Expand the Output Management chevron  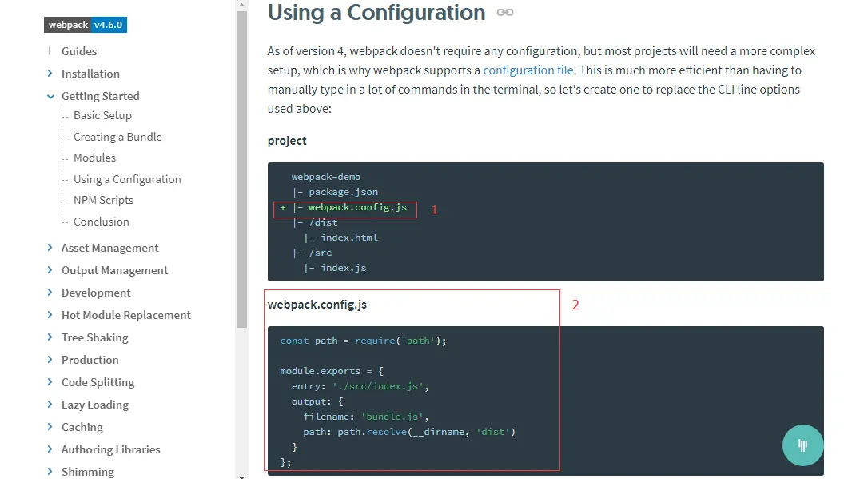pyautogui.click(x=50, y=269)
